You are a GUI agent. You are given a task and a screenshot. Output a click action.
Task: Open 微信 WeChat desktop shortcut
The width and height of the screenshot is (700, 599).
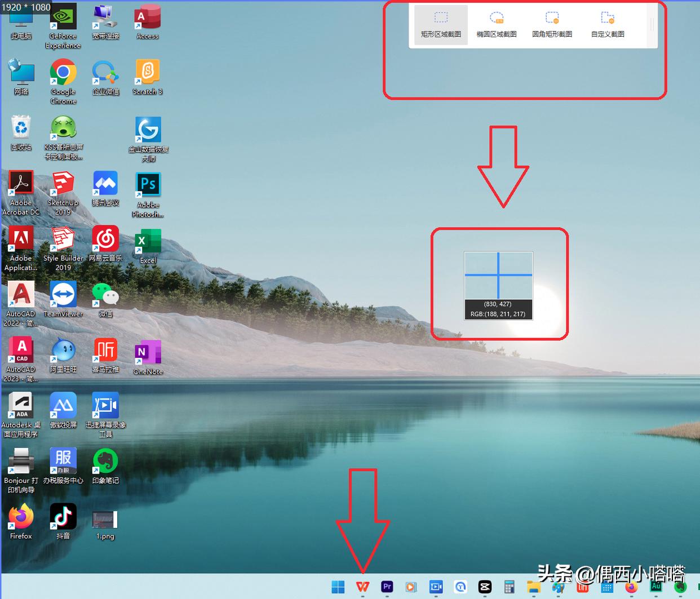(x=105, y=300)
